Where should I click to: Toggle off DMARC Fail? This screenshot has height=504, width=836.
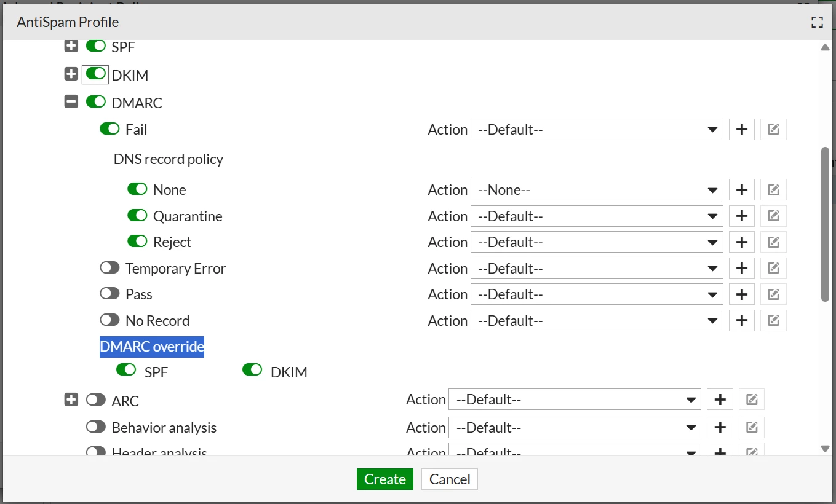(x=109, y=129)
